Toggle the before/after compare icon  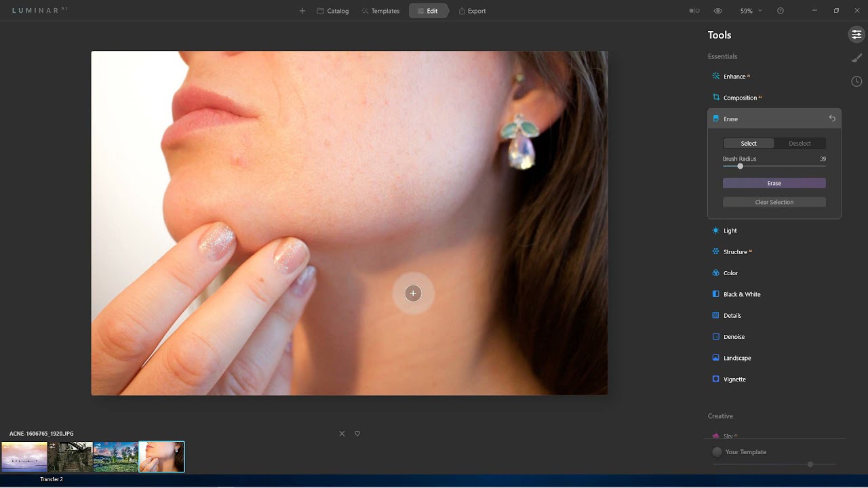(x=694, y=11)
